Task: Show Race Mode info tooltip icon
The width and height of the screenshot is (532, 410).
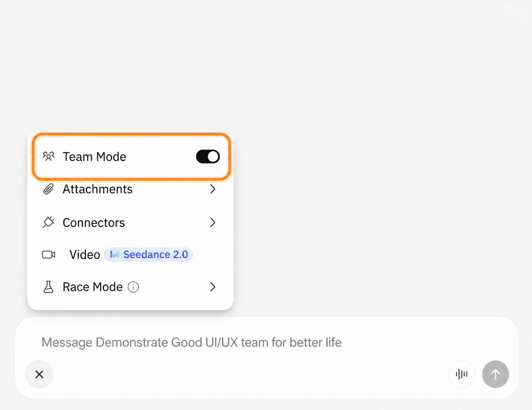Action: pos(133,287)
